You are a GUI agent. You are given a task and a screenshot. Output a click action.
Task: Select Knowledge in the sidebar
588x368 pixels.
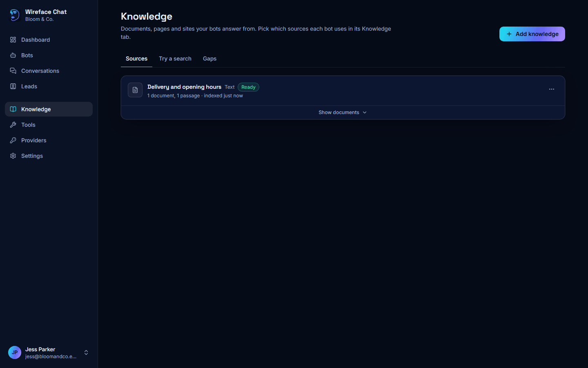[x=49, y=109]
